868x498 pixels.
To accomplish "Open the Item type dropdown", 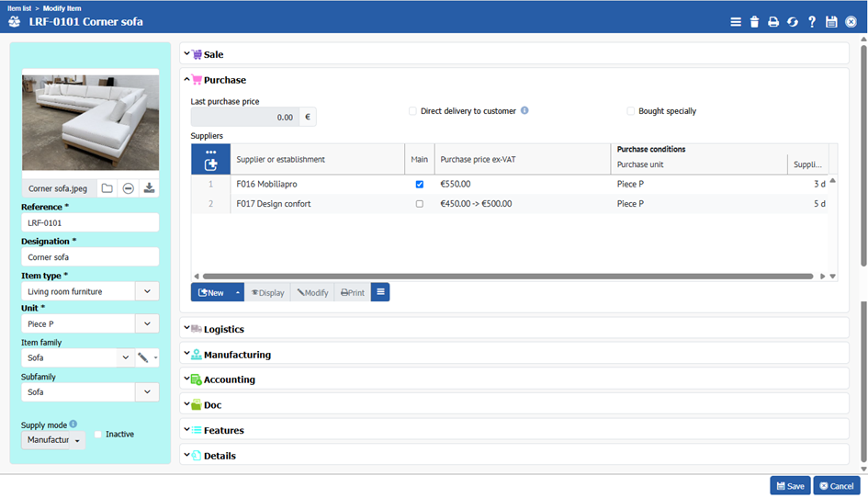I will click(x=147, y=291).
